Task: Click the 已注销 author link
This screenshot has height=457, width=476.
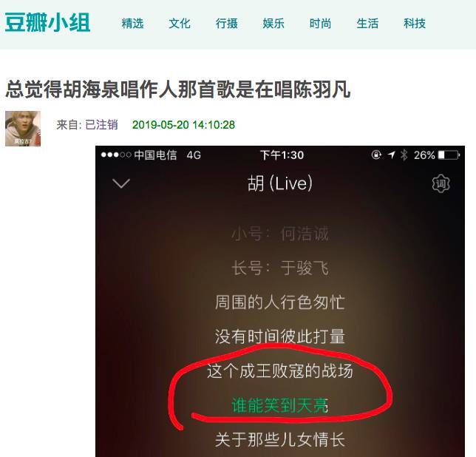Action: pyautogui.click(x=101, y=125)
